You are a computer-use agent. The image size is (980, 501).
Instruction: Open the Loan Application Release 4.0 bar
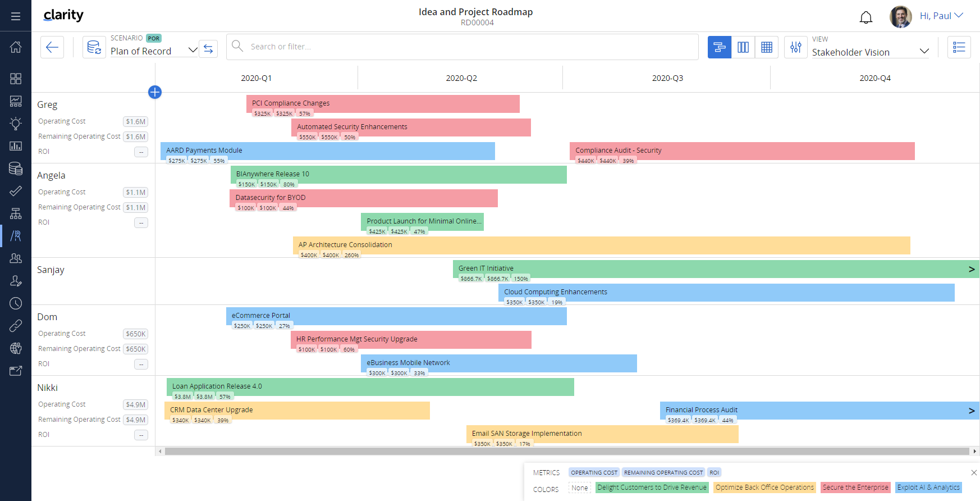370,386
